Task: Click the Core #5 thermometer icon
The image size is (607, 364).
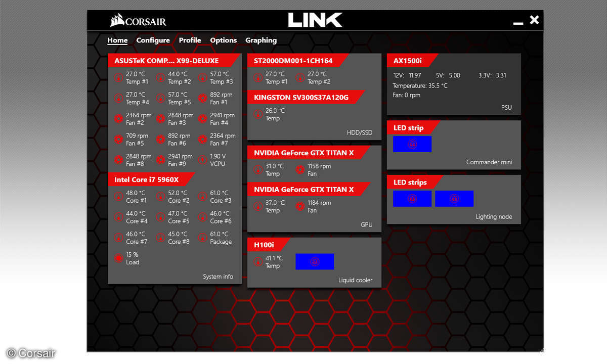Action: click(x=160, y=217)
